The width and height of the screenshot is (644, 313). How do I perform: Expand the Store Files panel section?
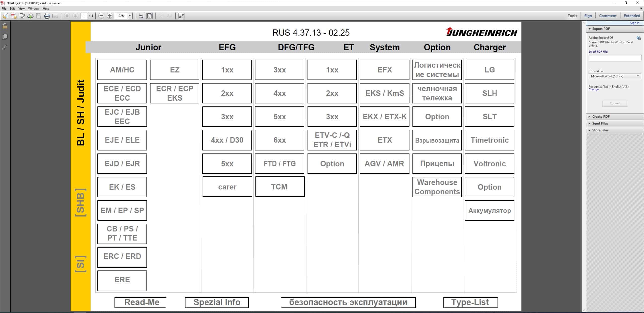pos(590,130)
